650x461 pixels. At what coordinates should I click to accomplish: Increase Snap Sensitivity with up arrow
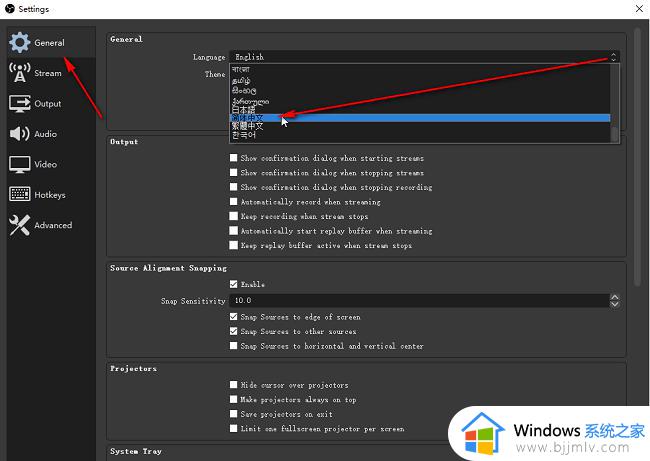coord(615,297)
